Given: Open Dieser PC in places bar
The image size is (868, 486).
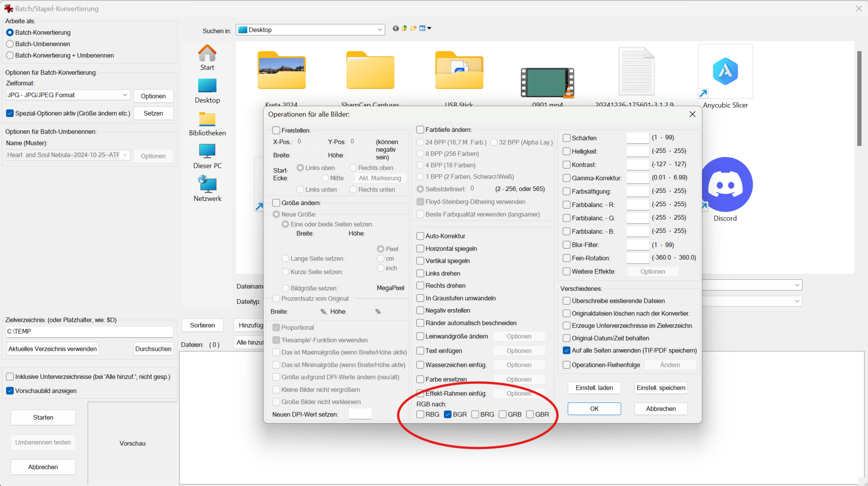Looking at the screenshot, I should (207, 156).
